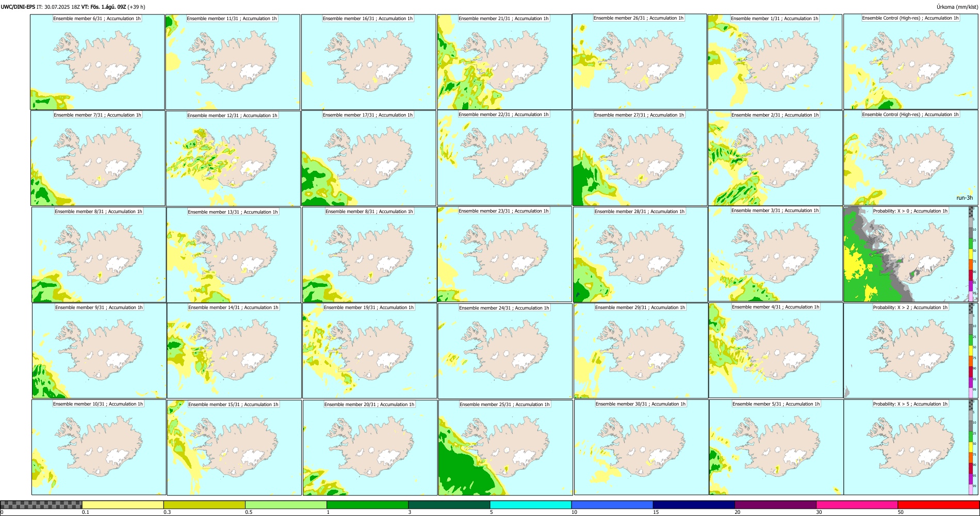Open the Ensemble member 11/31 map panel
Screen dimensions: 980x516
click(x=233, y=62)
